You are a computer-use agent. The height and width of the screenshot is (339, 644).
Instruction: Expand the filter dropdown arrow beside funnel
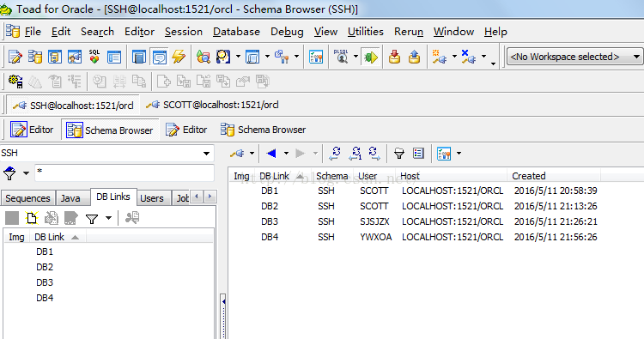(x=26, y=173)
